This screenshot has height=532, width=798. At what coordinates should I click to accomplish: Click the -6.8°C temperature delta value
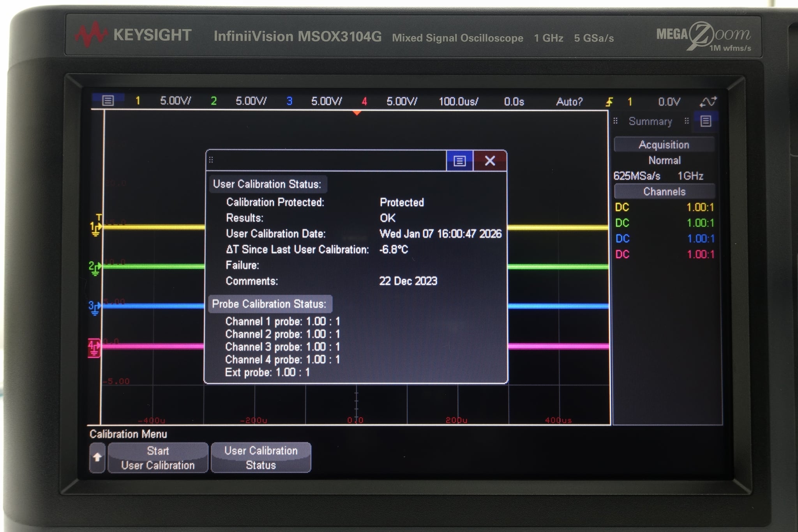pos(394,249)
